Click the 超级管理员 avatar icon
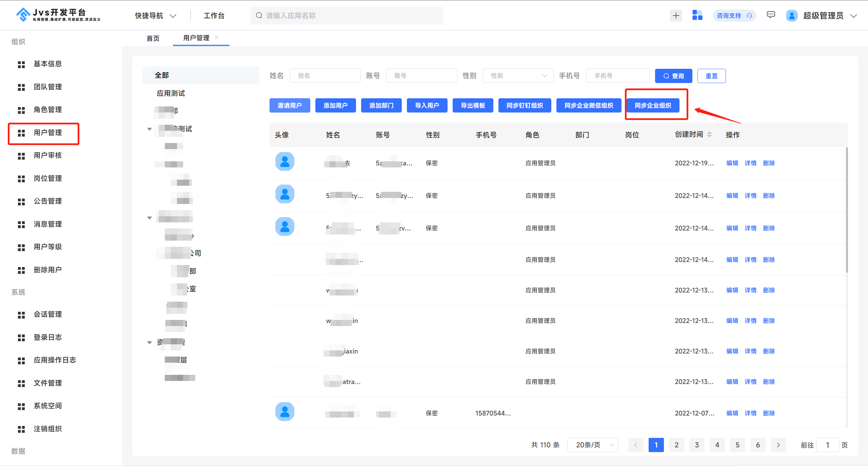868x466 pixels. tap(791, 15)
